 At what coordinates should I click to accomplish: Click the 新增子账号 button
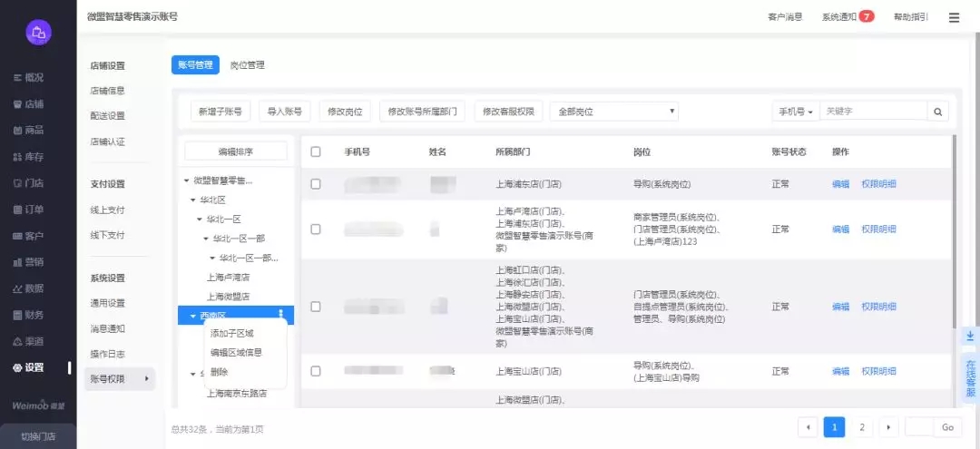click(220, 112)
